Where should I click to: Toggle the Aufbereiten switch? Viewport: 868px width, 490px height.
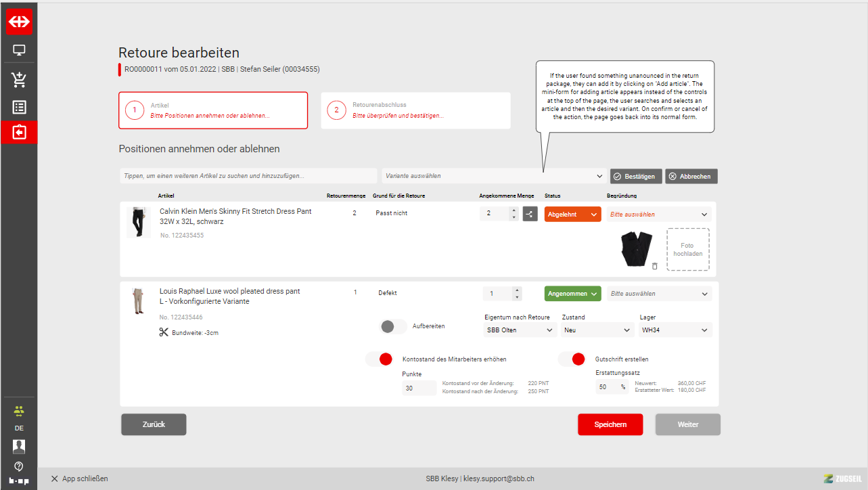point(394,326)
